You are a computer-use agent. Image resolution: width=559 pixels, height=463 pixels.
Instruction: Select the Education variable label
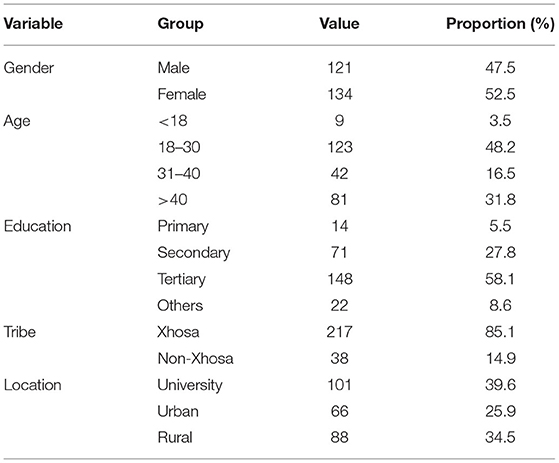coord(37,226)
